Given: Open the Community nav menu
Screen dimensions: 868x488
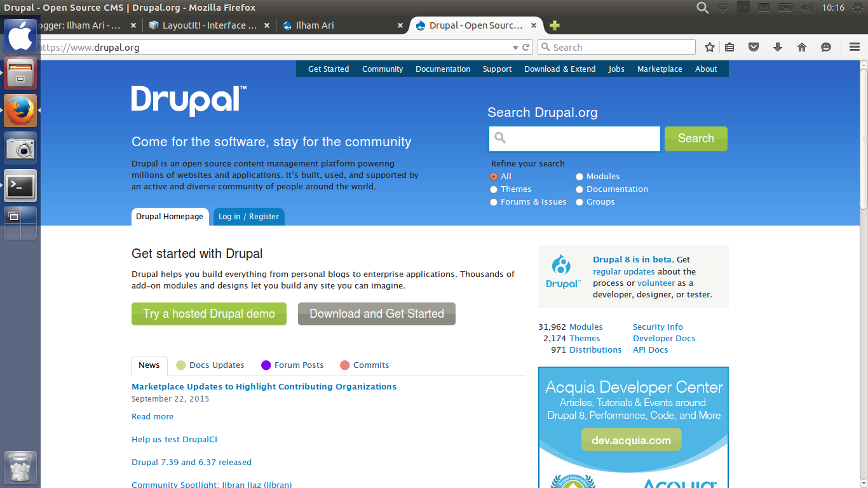Looking at the screenshot, I should [383, 69].
